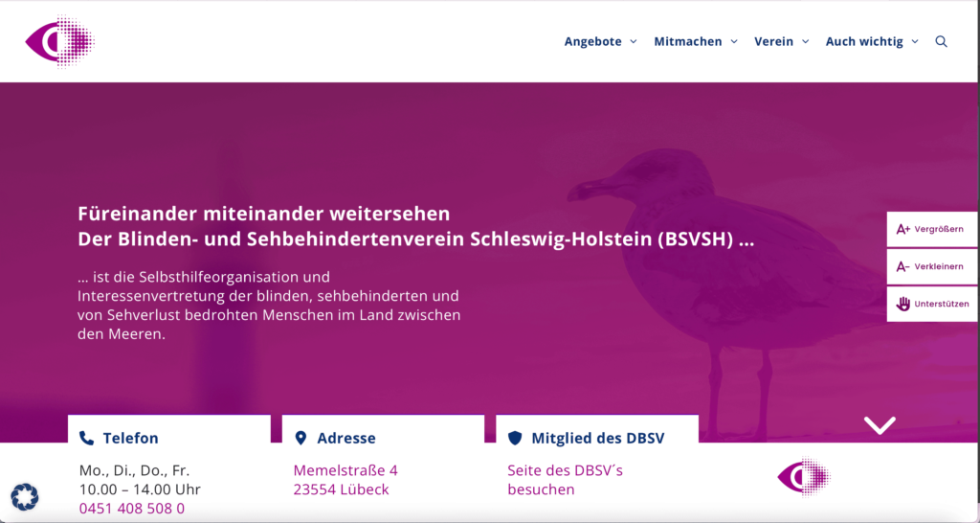Click the Mitglied des DBSV heading

click(598, 438)
